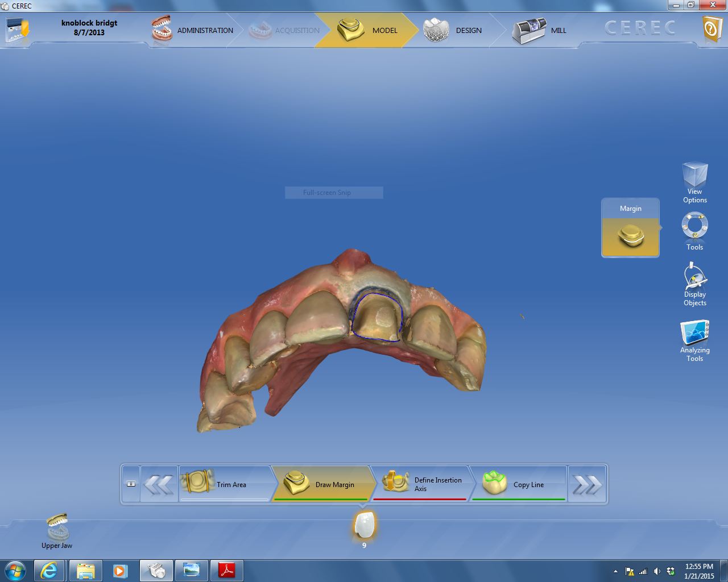This screenshot has height=582, width=728.
Task: Open Internet Explorer from the taskbar
Action: (49, 570)
